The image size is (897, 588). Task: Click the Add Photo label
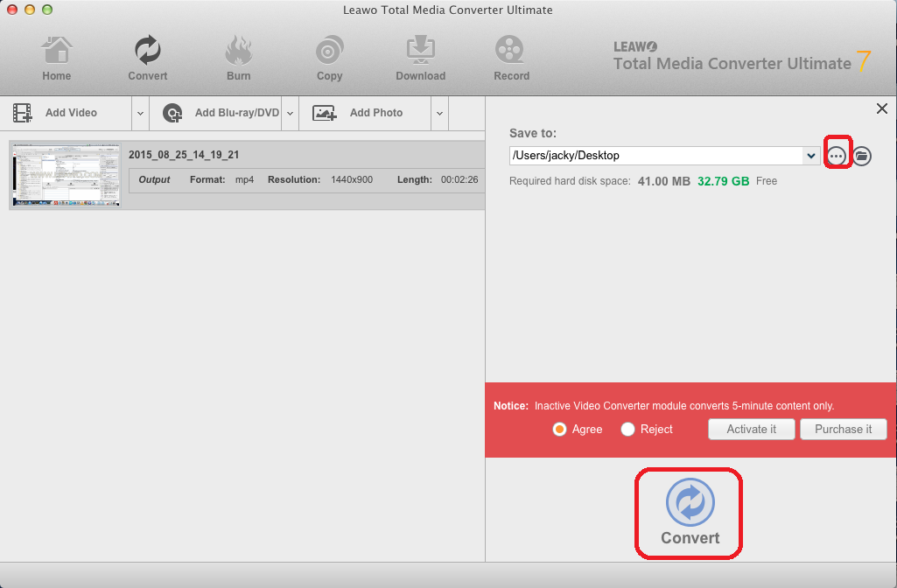point(376,113)
